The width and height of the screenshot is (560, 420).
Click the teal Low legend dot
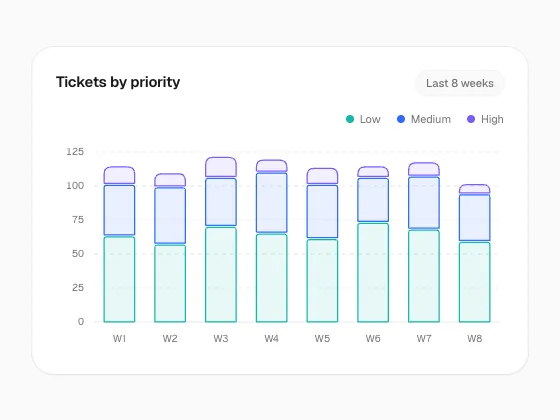tap(350, 119)
